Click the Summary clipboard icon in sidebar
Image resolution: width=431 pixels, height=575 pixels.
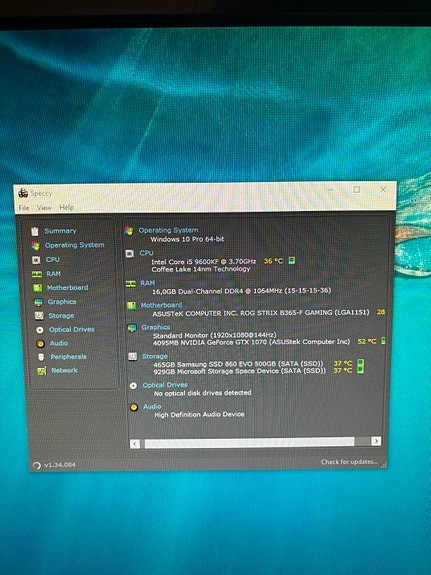click(x=35, y=231)
